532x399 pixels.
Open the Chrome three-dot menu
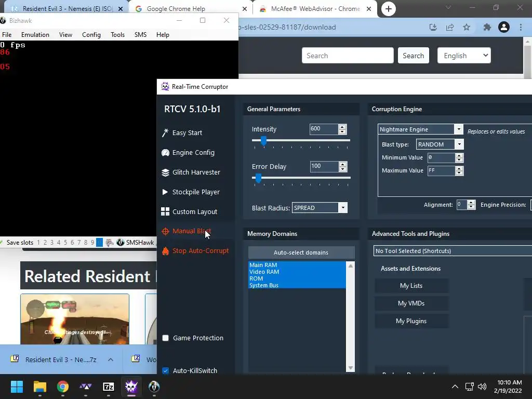tap(521, 27)
